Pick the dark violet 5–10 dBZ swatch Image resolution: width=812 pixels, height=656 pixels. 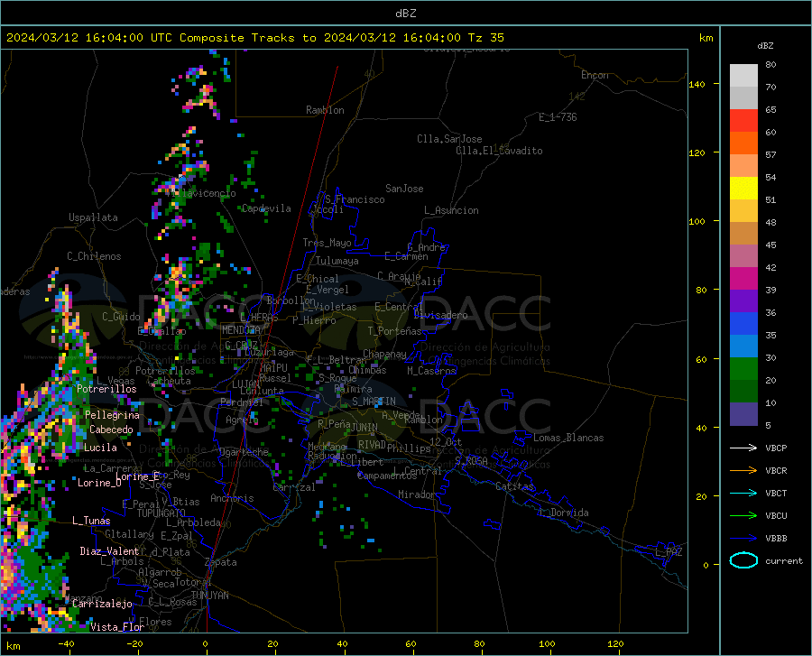[x=743, y=414]
